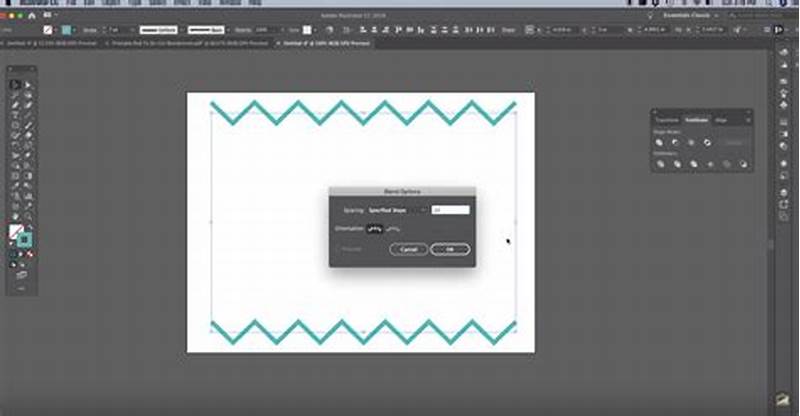Click the Opacity label in control bar
The width and height of the screenshot is (800, 416).
[x=243, y=30]
